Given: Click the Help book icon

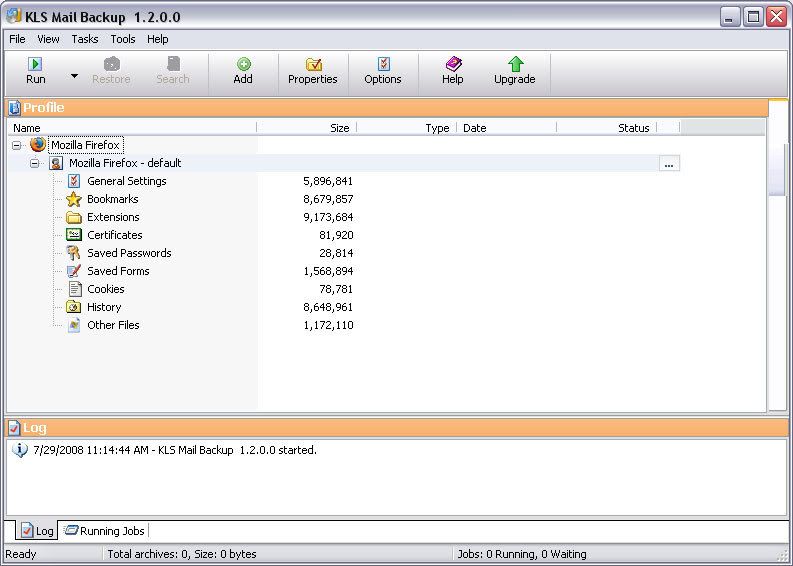Looking at the screenshot, I should click(x=453, y=65).
